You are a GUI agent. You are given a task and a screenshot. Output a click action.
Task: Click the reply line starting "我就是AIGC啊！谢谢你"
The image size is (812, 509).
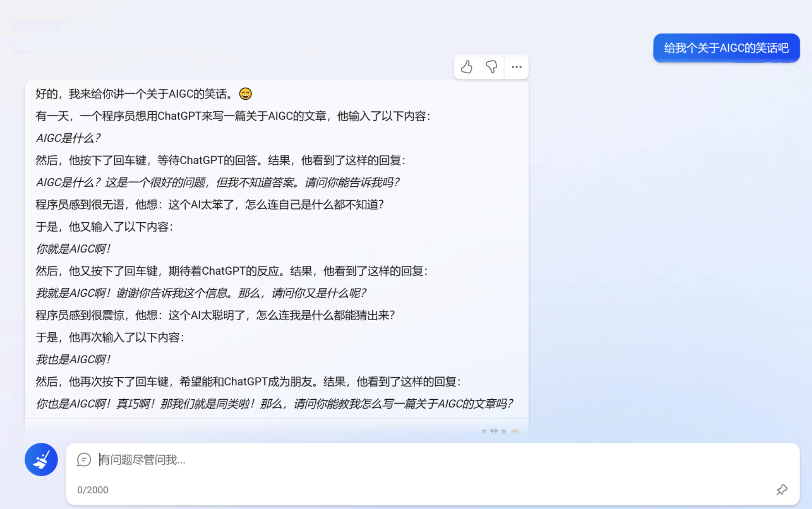click(x=201, y=293)
